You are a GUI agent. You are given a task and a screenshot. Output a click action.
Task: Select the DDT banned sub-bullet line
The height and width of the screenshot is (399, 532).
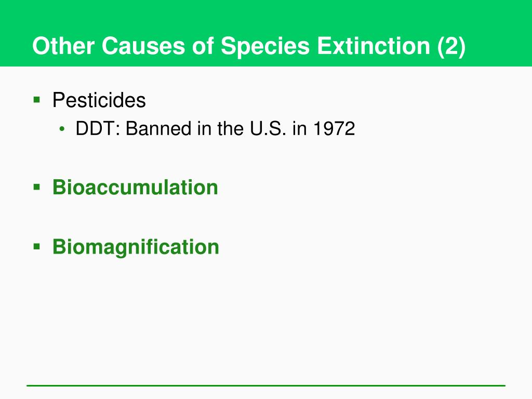tap(215, 129)
